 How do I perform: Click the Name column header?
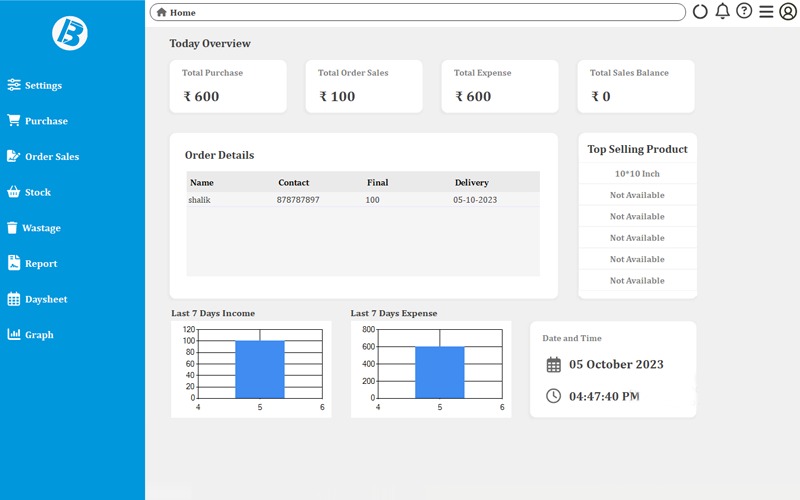202,182
